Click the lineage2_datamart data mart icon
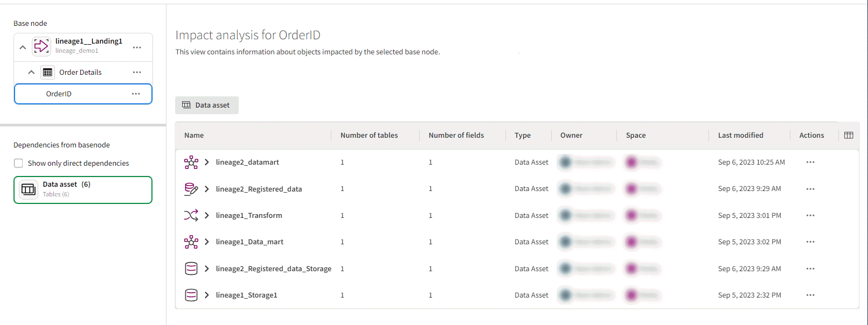The image size is (868, 325). click(x=191, y=162)
